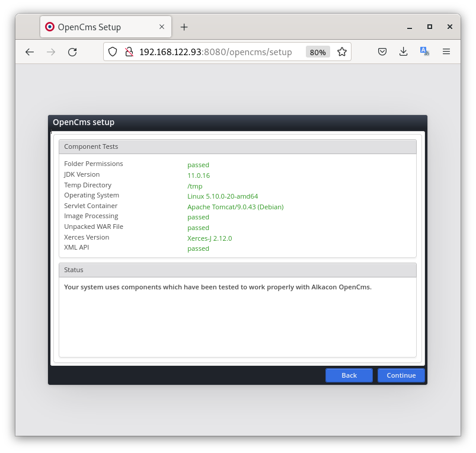Click the browser back arrow icon

point(30,52)
